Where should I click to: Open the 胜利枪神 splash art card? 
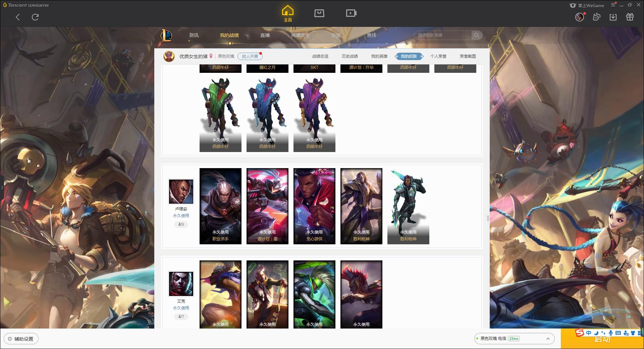[x=361, y=206]
